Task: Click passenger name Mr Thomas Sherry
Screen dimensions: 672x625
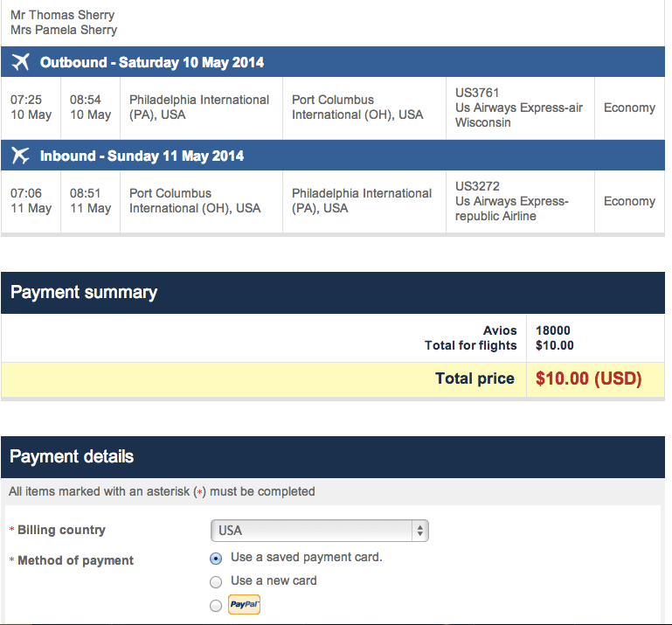Action: [63, 15]
